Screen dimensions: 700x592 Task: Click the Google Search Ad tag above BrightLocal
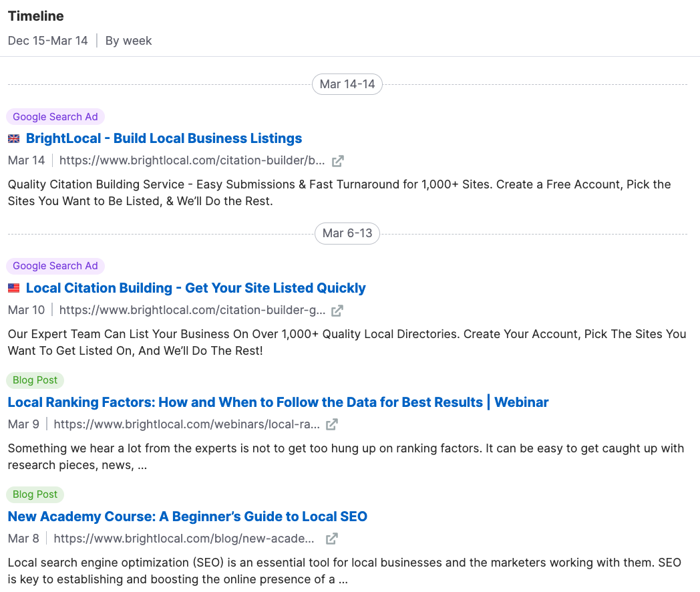[55, 117]
